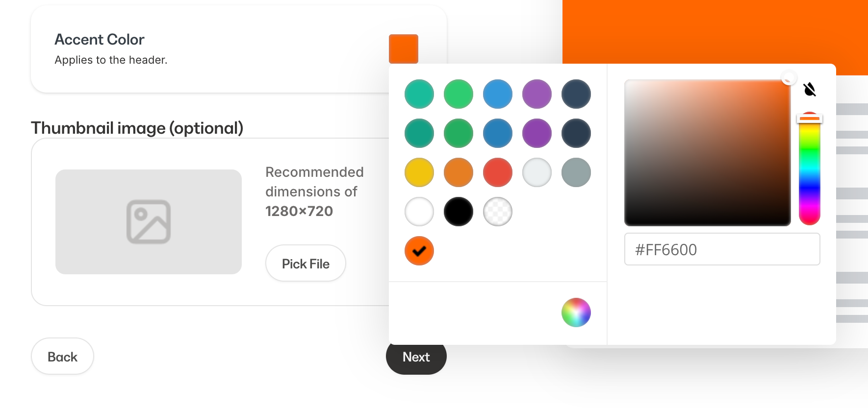Open the rainbow custom color wheel
Screen dimensions: 868x408
(576, 312)
